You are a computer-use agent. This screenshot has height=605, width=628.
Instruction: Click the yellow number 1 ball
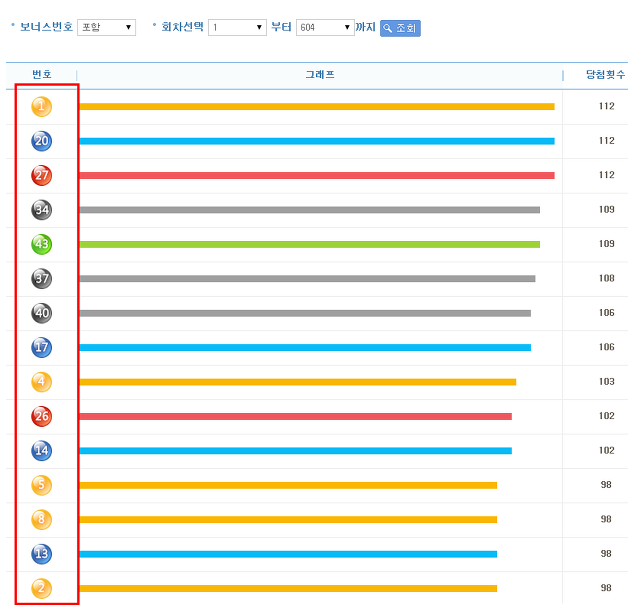point(42,107)
